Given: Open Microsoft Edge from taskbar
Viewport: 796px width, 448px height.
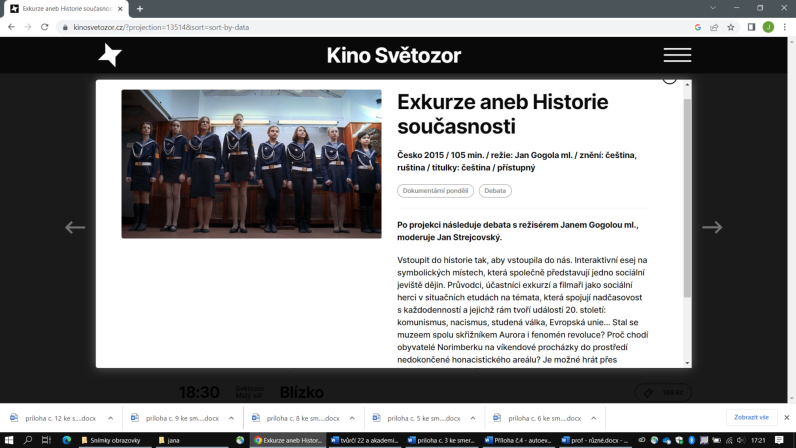Looking at the screenshot, I should pyautogui.click(x=67, y=440).
